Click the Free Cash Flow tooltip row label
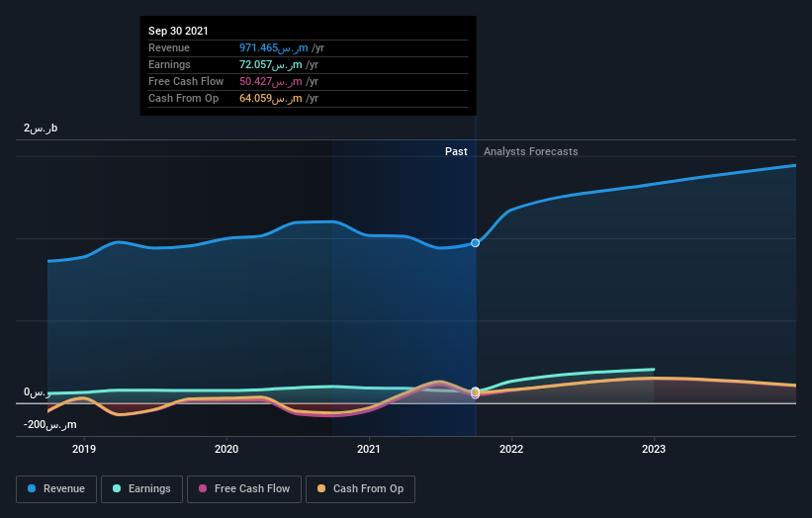Screen dimensions: 812x518 coord(186,82)
